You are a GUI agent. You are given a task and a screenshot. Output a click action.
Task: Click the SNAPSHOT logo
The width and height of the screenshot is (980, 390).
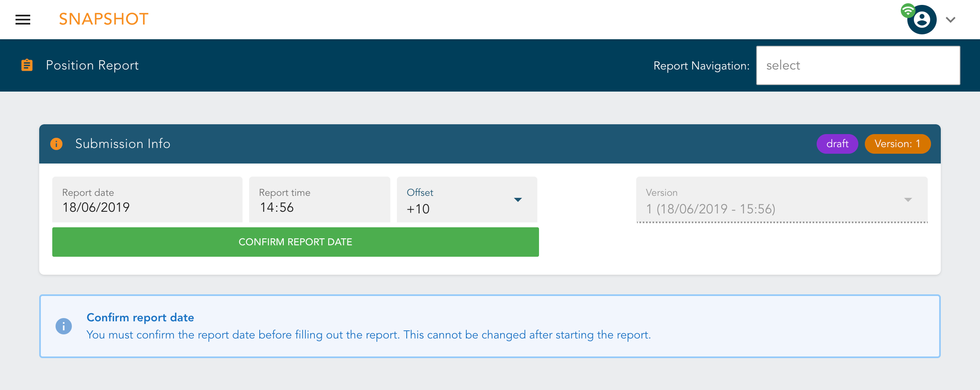(103, 19)
